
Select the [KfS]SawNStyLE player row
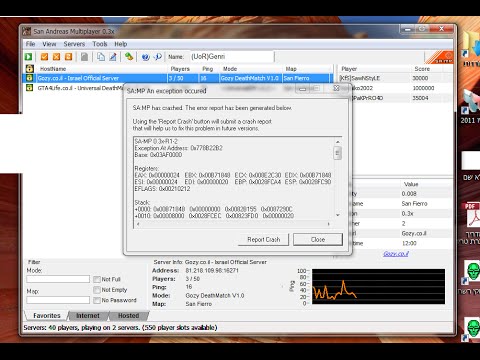(x=395, y=78)
